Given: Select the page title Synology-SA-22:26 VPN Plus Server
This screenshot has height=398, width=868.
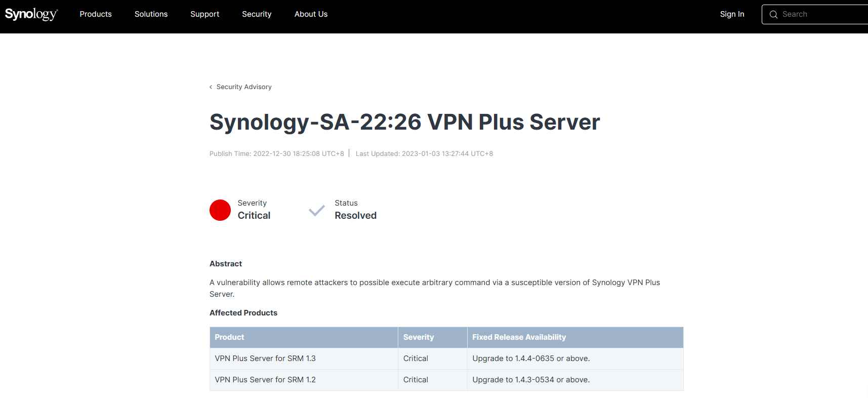Looking at the screenshot, I should (x=404, y=122).
